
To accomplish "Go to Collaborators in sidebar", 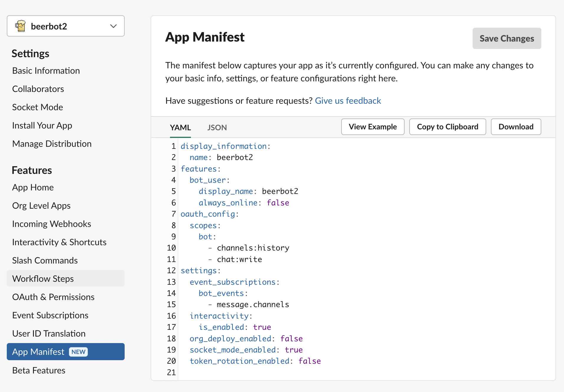I will click(x=38, y=89).
